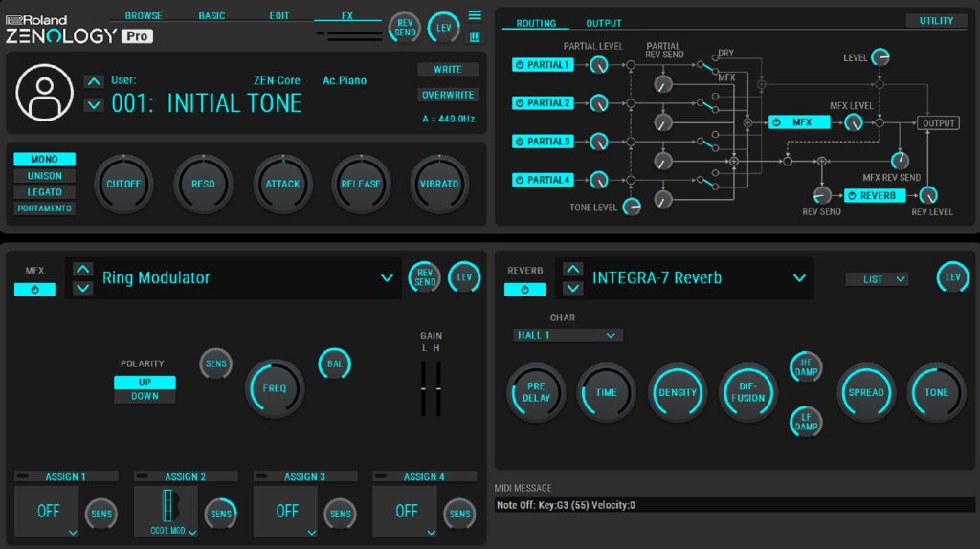Open the LIST dropdown in reverb panel
The image size is (980, 549).
pos(877,279)
